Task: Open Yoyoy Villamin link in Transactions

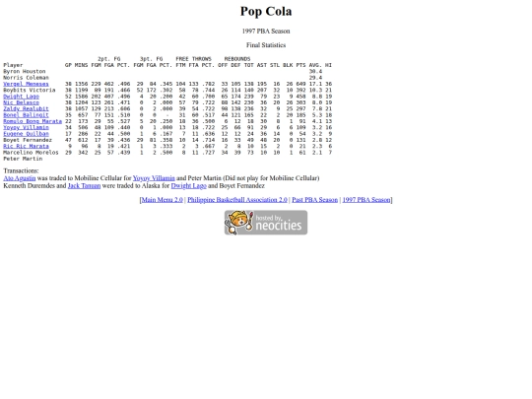Action: click(x=154, y=178)
